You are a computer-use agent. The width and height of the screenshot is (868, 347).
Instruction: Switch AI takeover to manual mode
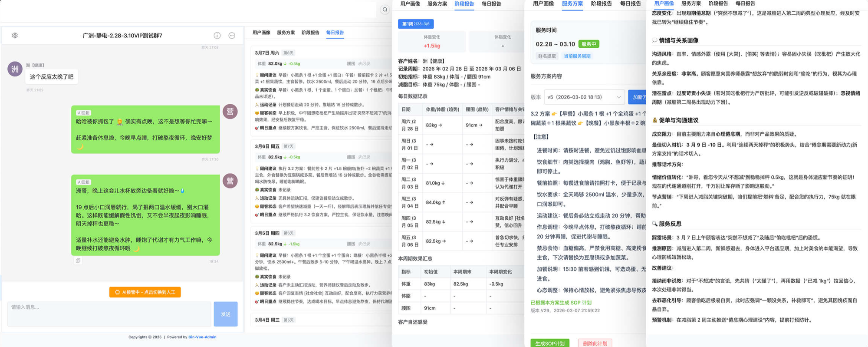click(x=145, y=292)
